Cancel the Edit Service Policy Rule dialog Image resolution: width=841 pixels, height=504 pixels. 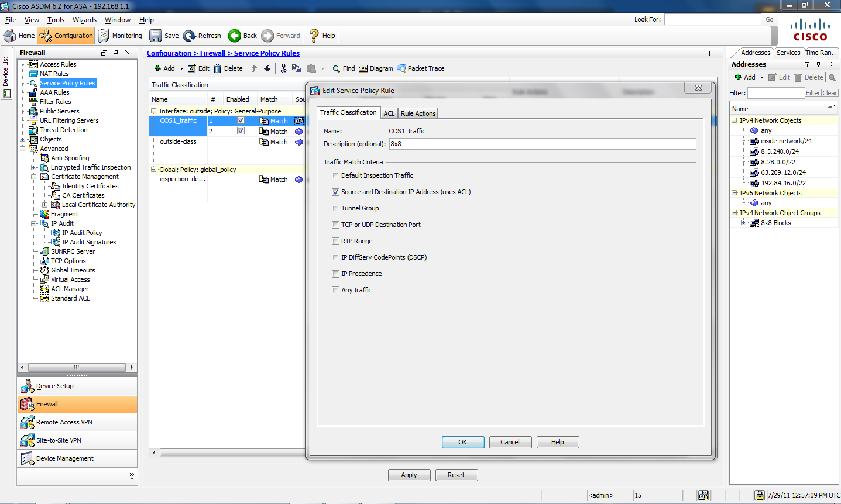(510, 442)
